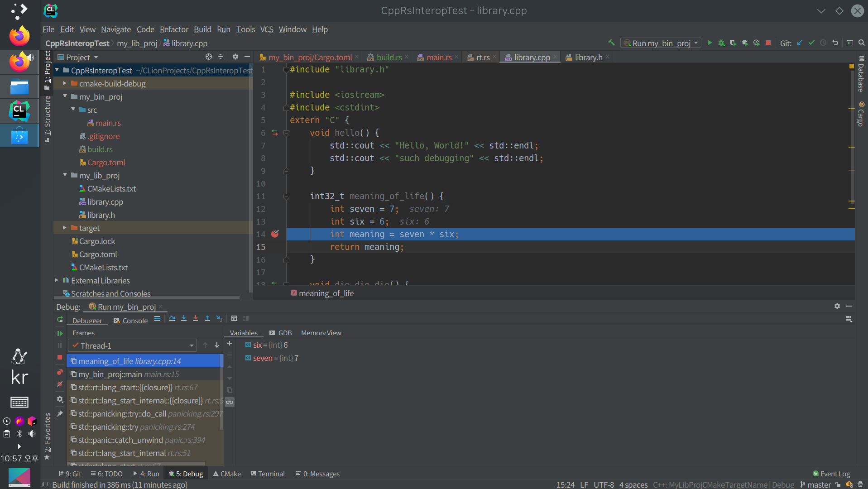Rerun debug session with green rerun icon
Viewport: 868px width, 489px height.
(60, 319)
